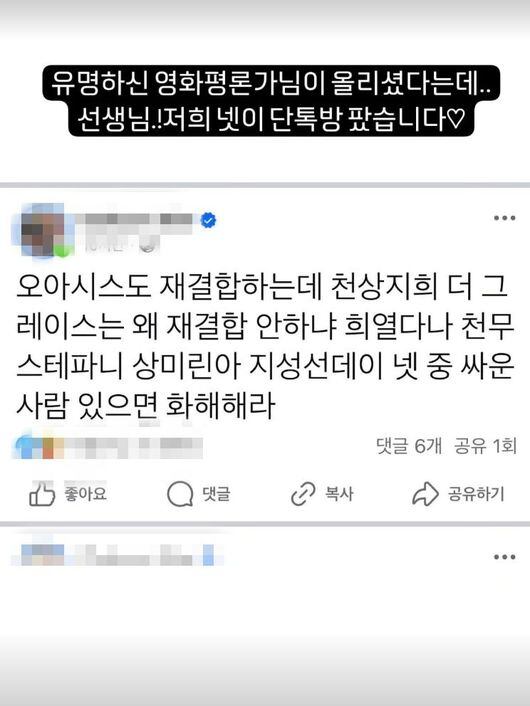
Task: Tap the black story caption text
Action: 271,101
